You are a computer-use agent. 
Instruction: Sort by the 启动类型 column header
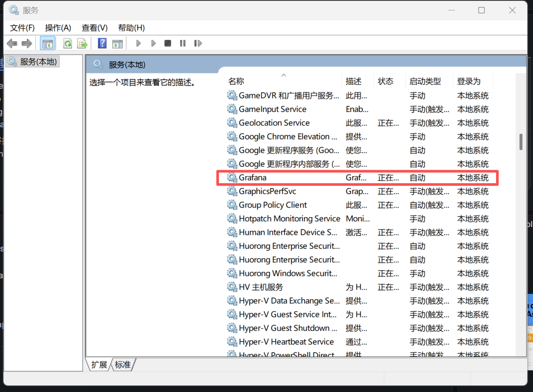tap(425, 81)
